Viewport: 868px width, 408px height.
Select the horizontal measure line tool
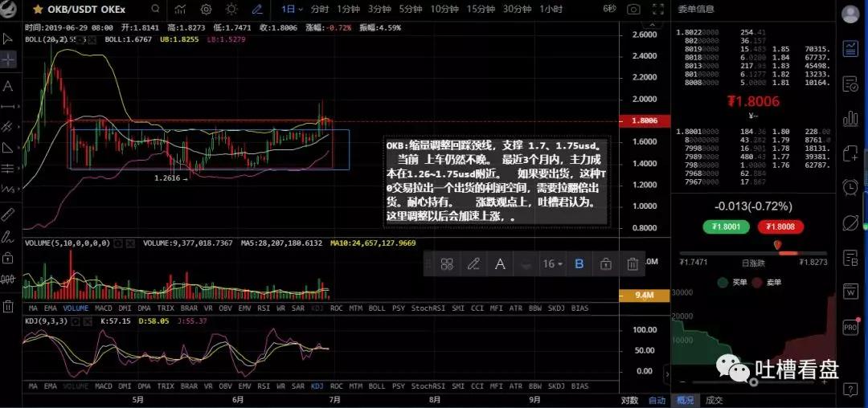[8, 105]
